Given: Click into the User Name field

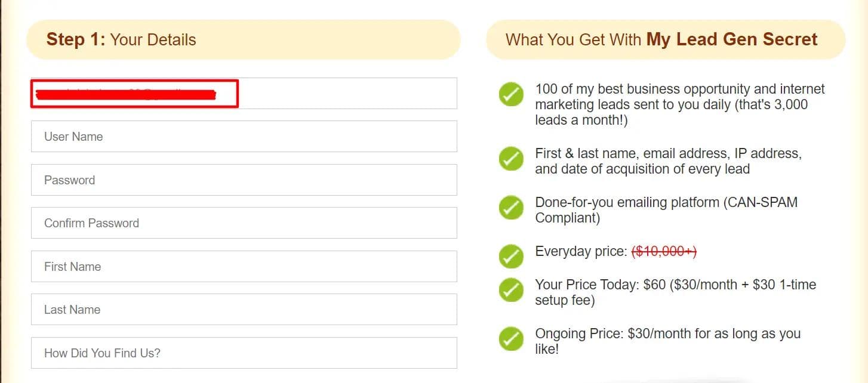Looking at the screenshot, I should 244,137.
